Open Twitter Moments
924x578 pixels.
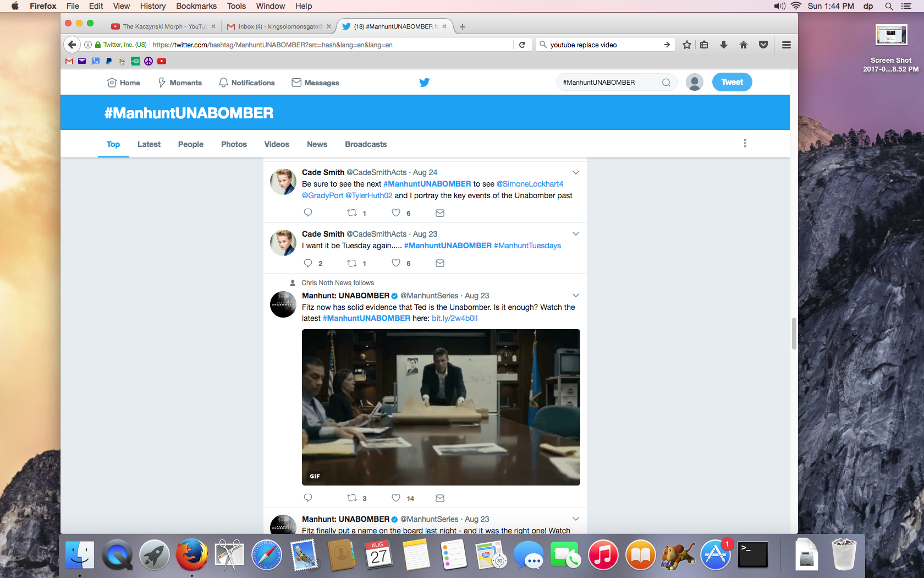click(x=180, y=83)
